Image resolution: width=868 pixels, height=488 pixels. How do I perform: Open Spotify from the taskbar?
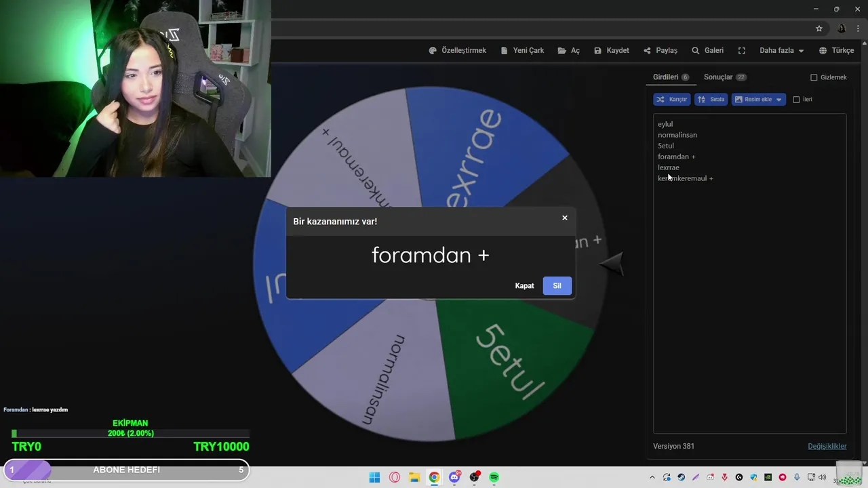click(x=494, y=477)
